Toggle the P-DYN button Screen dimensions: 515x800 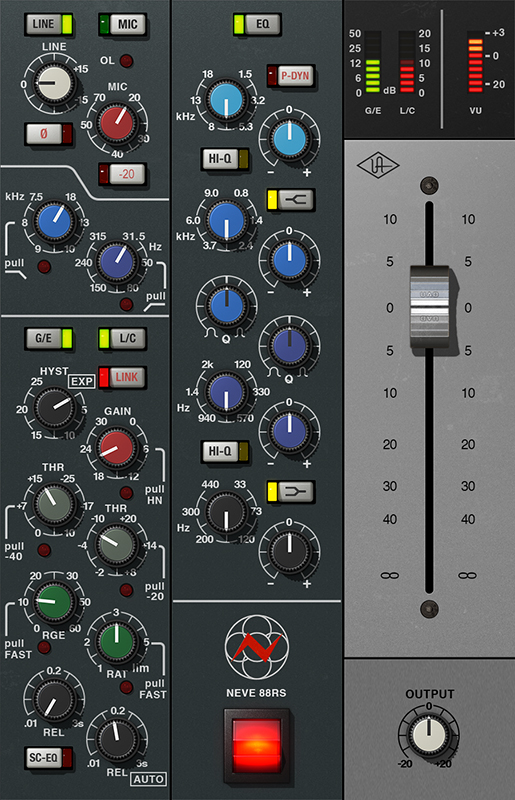[290, 76]
